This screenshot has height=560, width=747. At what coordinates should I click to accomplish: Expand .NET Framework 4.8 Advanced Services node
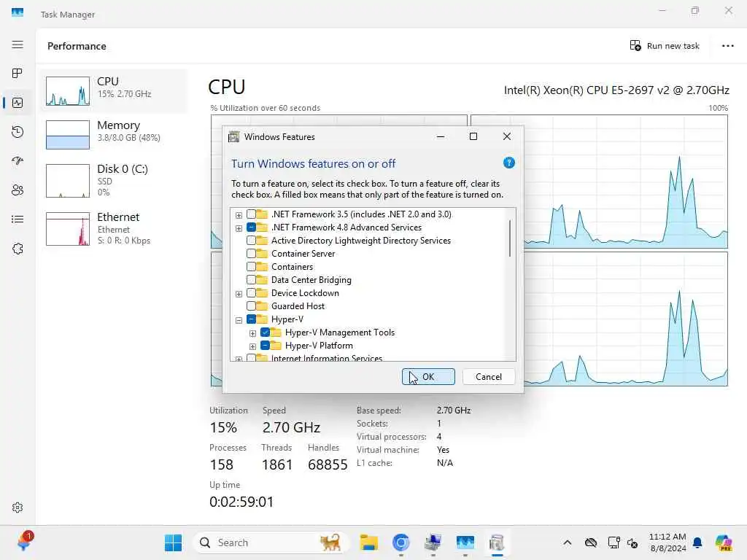tap(239, 228)
